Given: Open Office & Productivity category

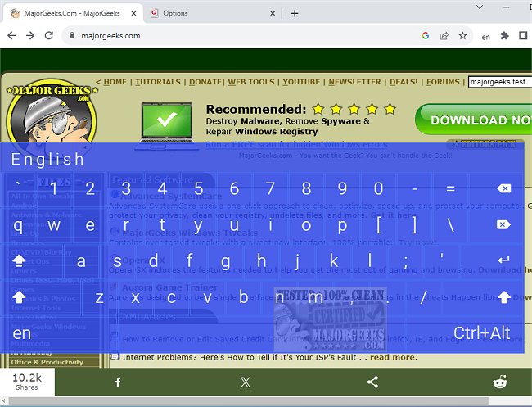Looking at the screenshot, I should pos(47,362).
